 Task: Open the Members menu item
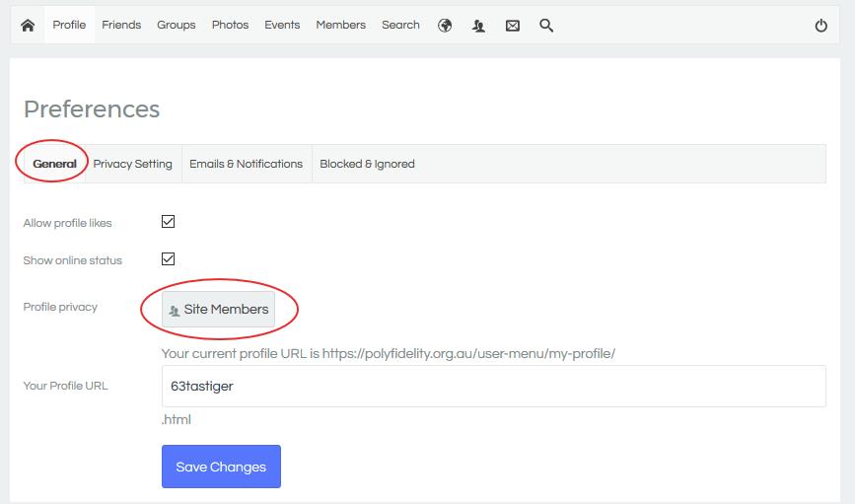click(x=341, y=25)
